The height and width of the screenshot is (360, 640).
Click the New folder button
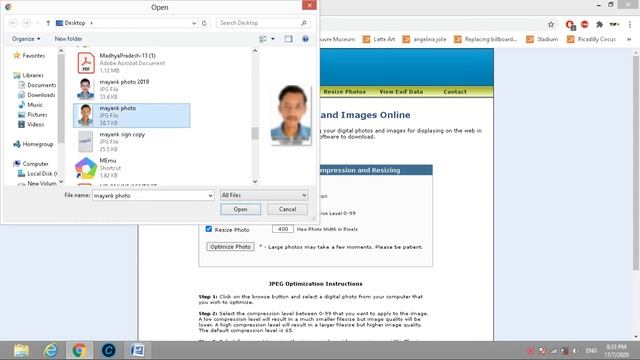pyautogui.click(x=68, y=39)
